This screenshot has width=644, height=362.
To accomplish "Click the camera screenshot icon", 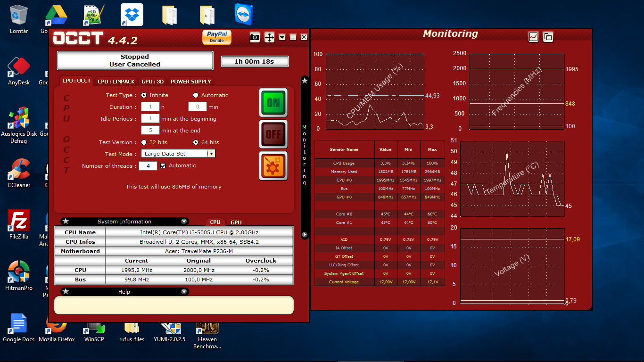I will [255, 37].
